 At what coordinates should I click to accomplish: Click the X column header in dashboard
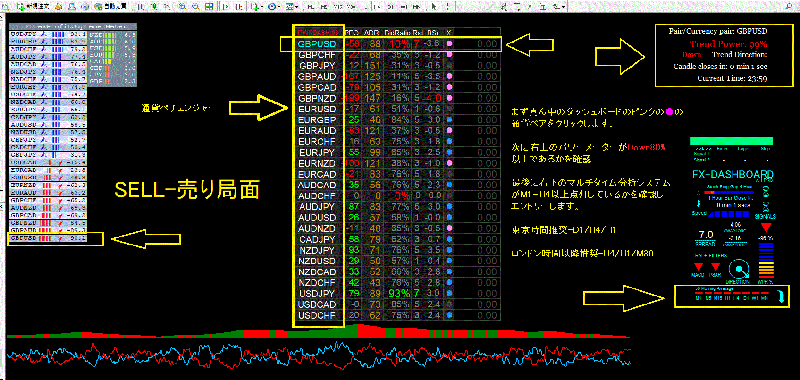click(449, 32)
